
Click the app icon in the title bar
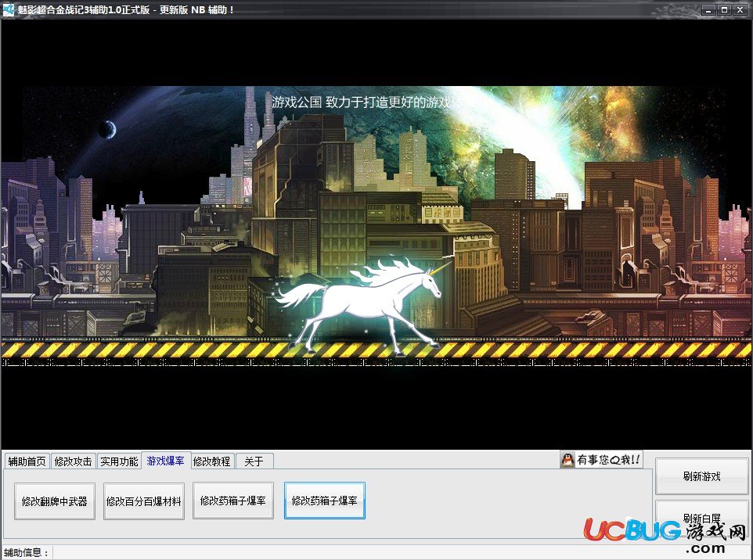8,9
